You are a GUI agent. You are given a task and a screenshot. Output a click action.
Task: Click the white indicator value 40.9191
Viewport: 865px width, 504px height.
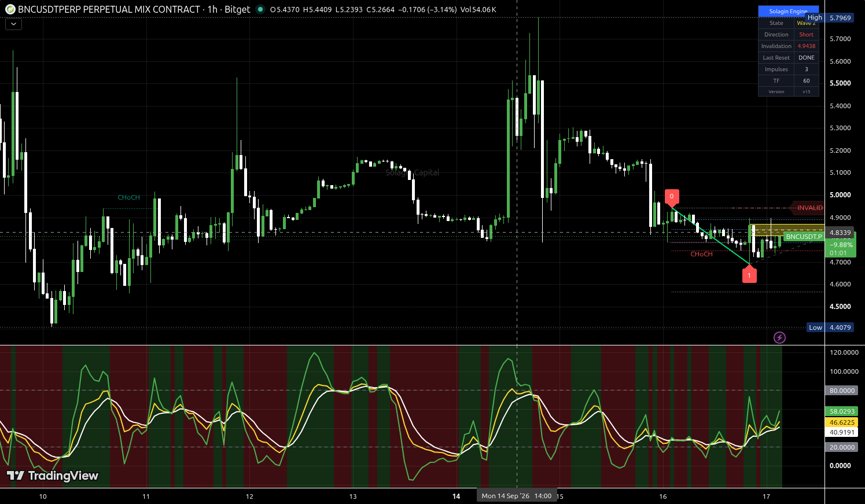842,432
